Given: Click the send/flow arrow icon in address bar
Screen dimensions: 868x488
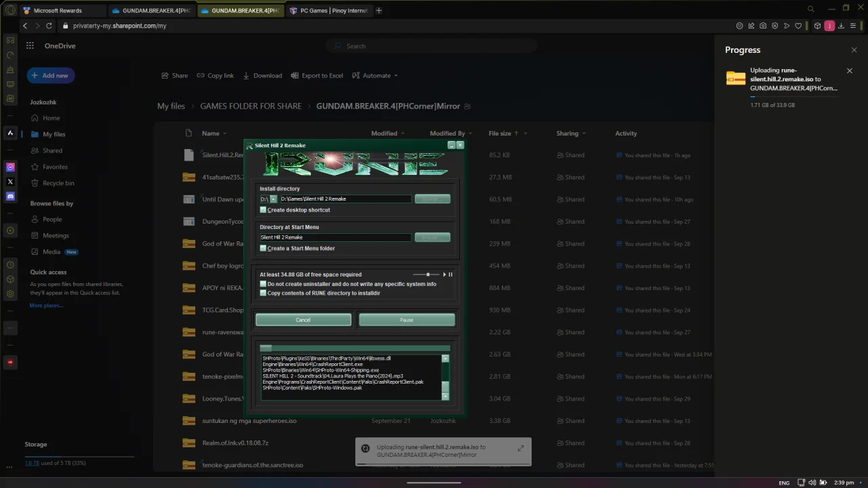Looking at the screenshot, I should coord(787,26).
